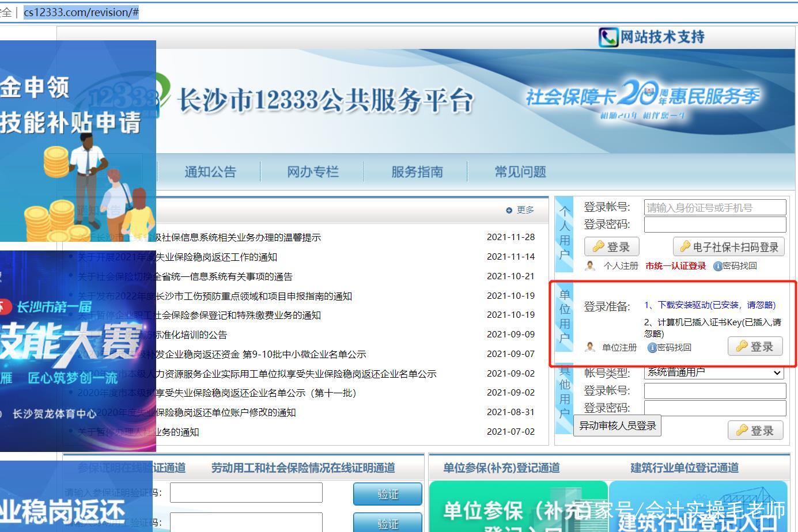
Task: Open the 通知公告 navigation tab
Action: (210, 172)
